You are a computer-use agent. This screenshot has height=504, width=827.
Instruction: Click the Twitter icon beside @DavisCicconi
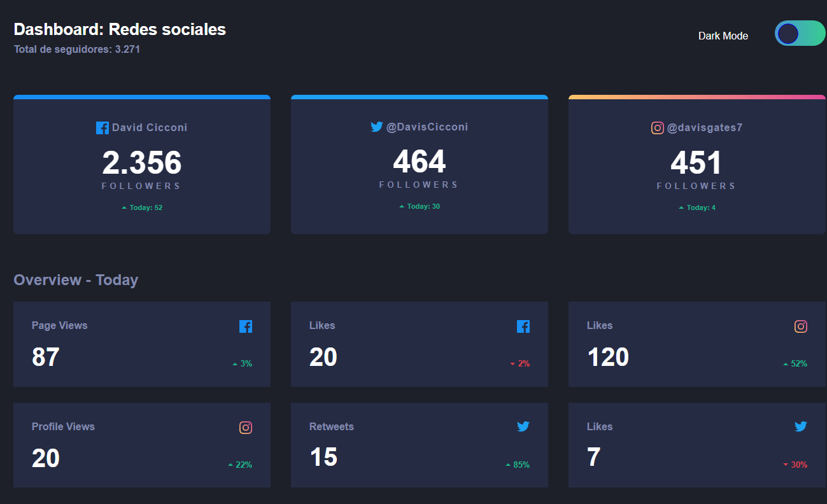coord(376,127)
